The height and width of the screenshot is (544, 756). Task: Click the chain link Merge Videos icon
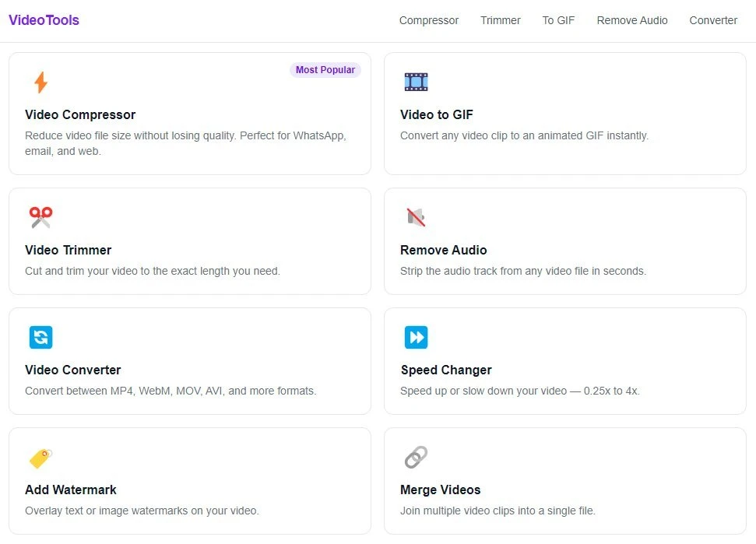tap(416, 458)
